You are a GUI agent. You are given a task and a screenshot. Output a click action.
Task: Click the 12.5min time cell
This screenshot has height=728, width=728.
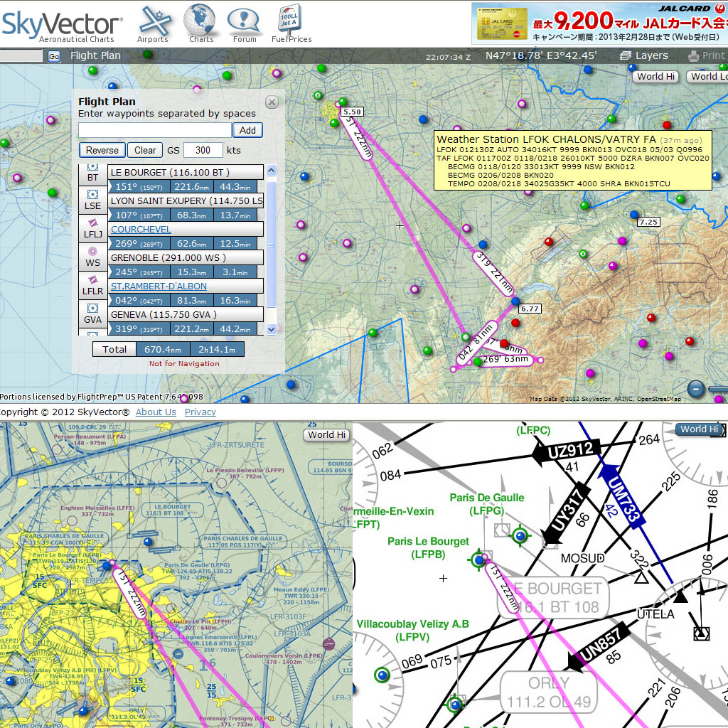pyautogui.click(x=235, y=244)
